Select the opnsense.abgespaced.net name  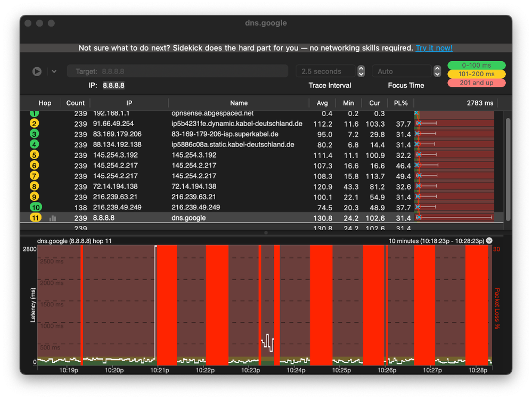(x=212, y=113)
